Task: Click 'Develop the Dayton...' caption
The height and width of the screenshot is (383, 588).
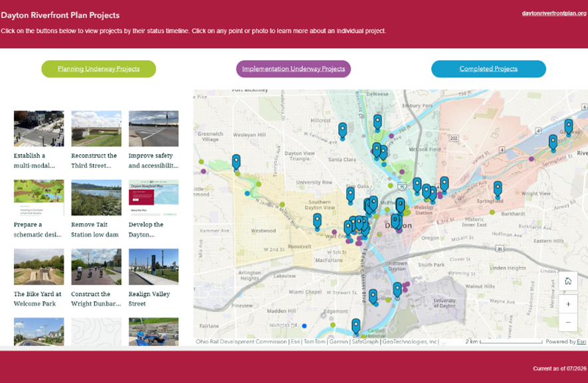Action: [146, 230]
